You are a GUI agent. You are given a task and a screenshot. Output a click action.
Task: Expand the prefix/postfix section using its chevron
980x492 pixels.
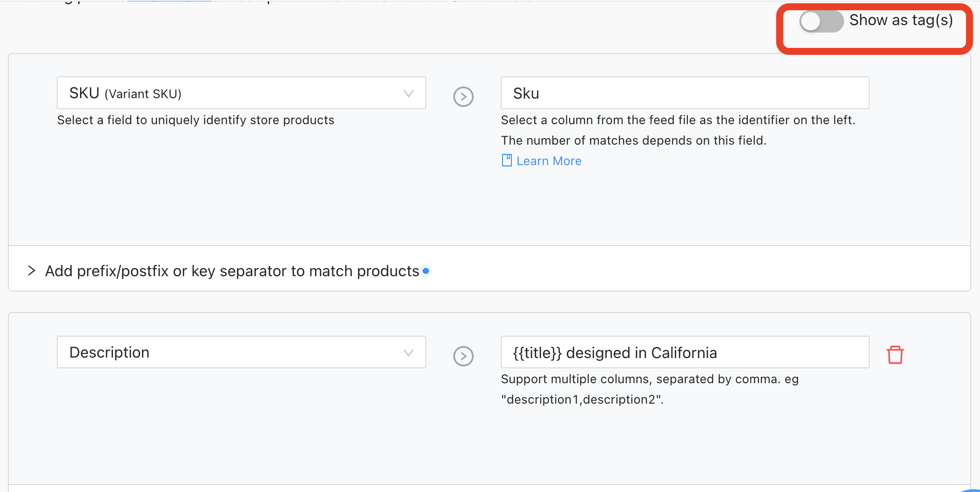click(32, 271)
